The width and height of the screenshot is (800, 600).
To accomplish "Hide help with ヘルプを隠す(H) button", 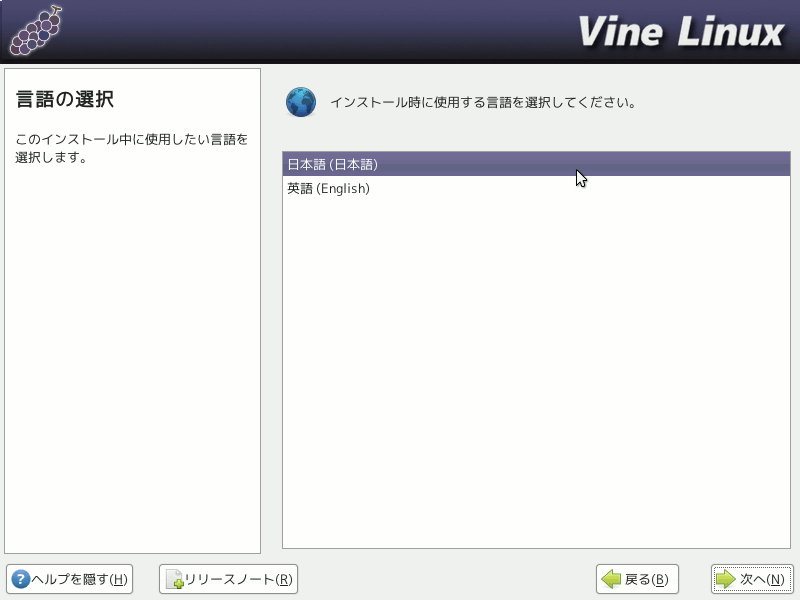I will (x=69, y=579).
